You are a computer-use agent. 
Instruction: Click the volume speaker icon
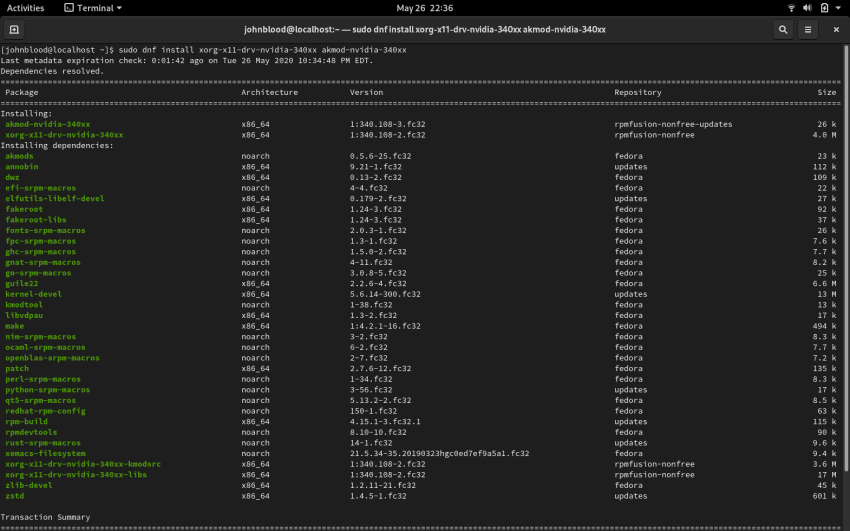pyautogui.click(x=808, y=8)
